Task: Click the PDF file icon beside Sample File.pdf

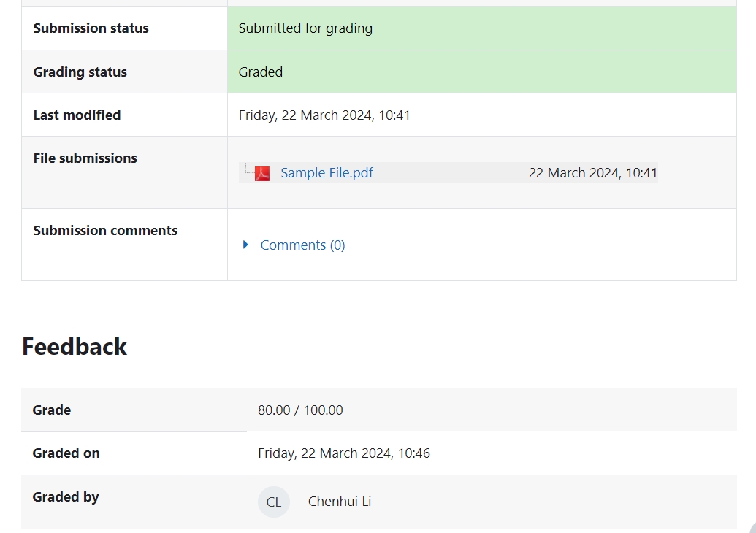Action: point(260,172)
